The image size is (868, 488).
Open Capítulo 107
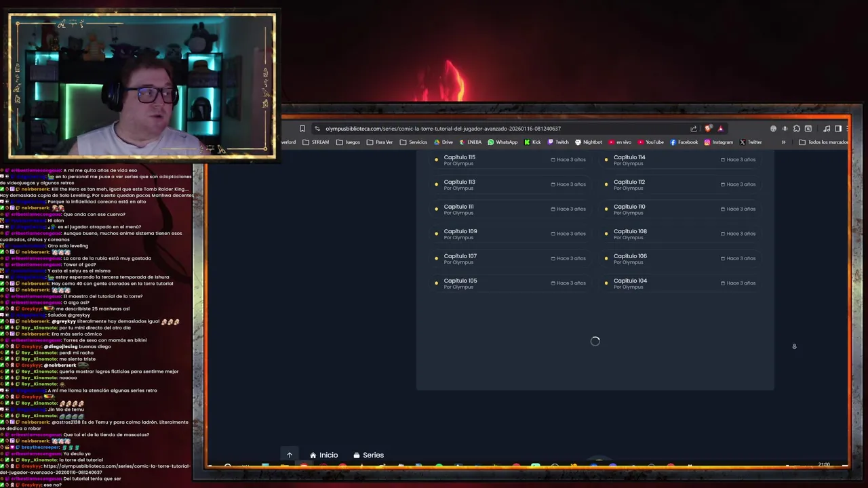pyautogui.click(x=510, y=259)
